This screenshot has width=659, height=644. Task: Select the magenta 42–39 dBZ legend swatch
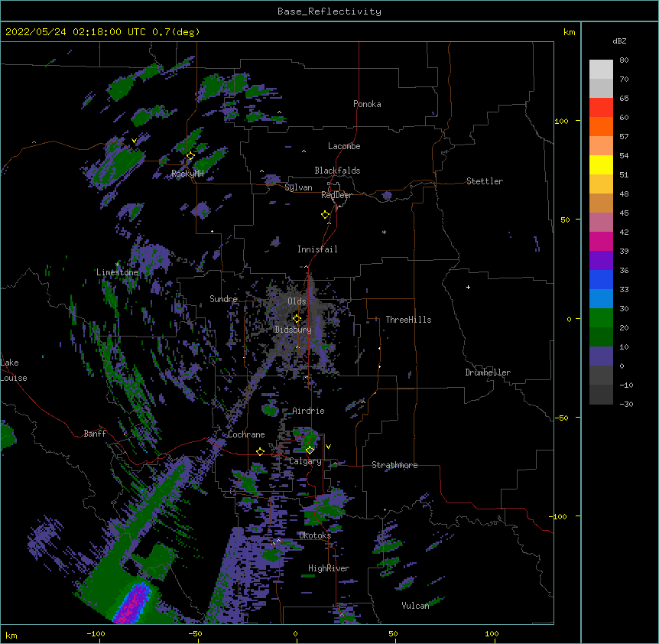601,241
